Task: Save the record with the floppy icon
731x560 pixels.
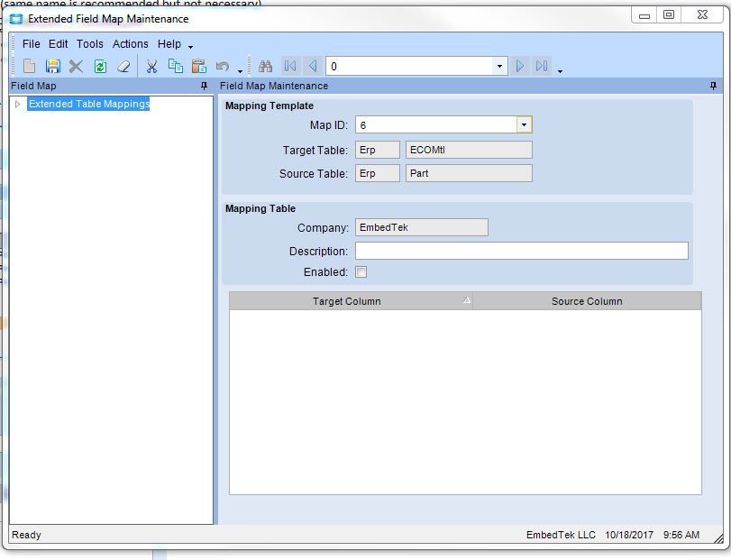Action: coord(52,66)
